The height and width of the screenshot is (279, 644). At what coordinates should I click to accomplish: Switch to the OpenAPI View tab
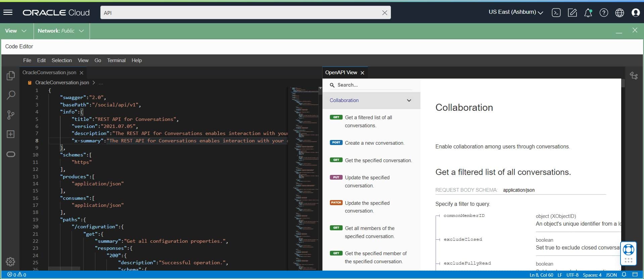click(x=341, y=73)
